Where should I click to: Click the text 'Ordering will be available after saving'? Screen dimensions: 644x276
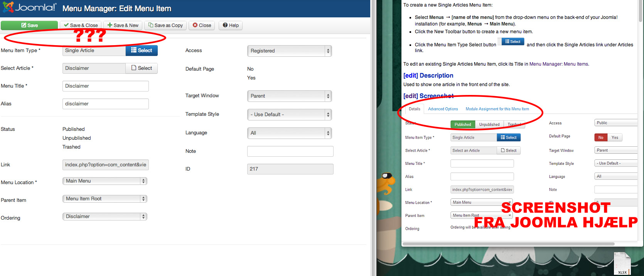pos(480,227)
